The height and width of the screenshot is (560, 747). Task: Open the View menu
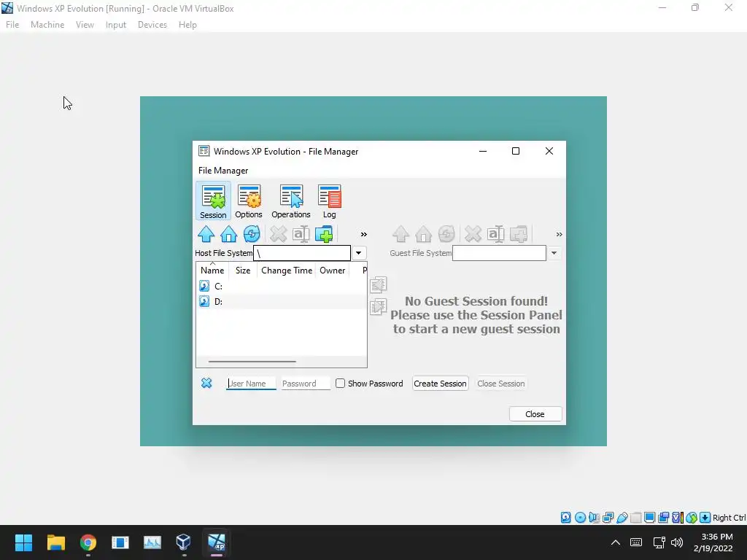coord(85,25)
